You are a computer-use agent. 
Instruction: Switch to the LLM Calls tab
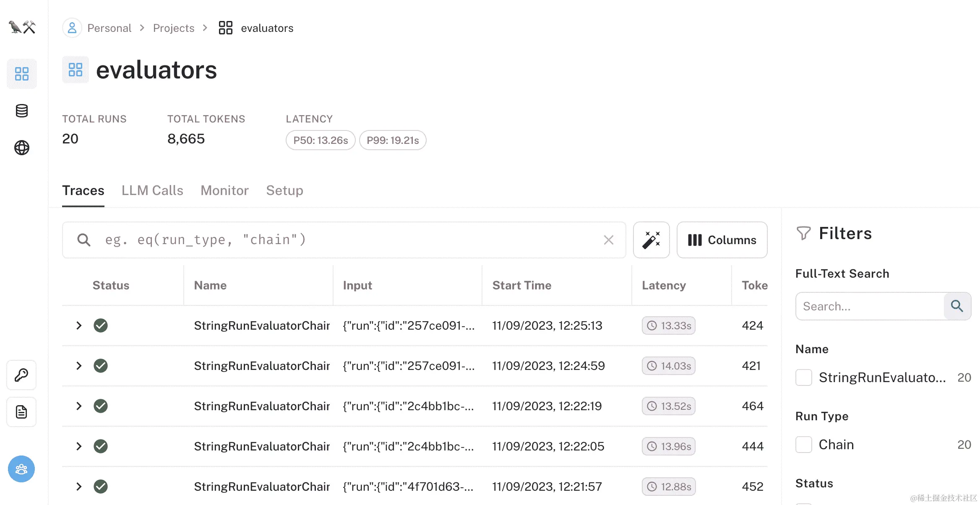click(152, 190)
